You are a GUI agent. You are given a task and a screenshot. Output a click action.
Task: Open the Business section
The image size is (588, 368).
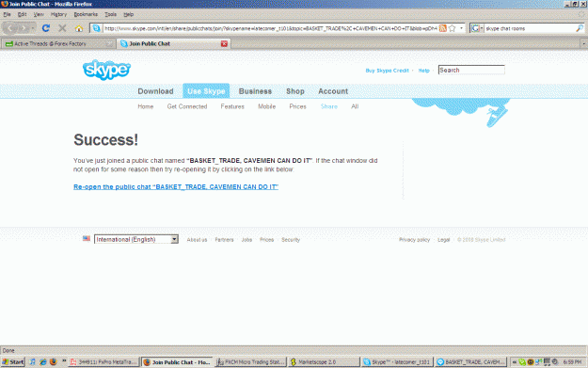[255, 91]
